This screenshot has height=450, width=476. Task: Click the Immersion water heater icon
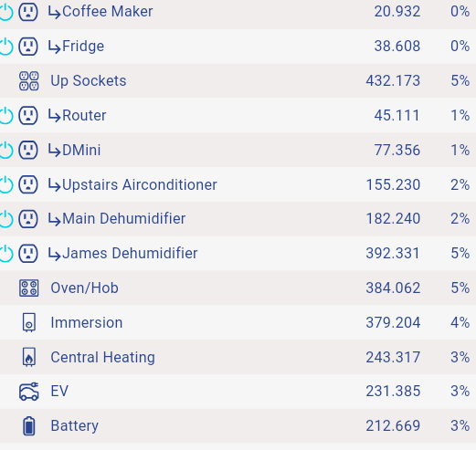[x=29, y=322]
